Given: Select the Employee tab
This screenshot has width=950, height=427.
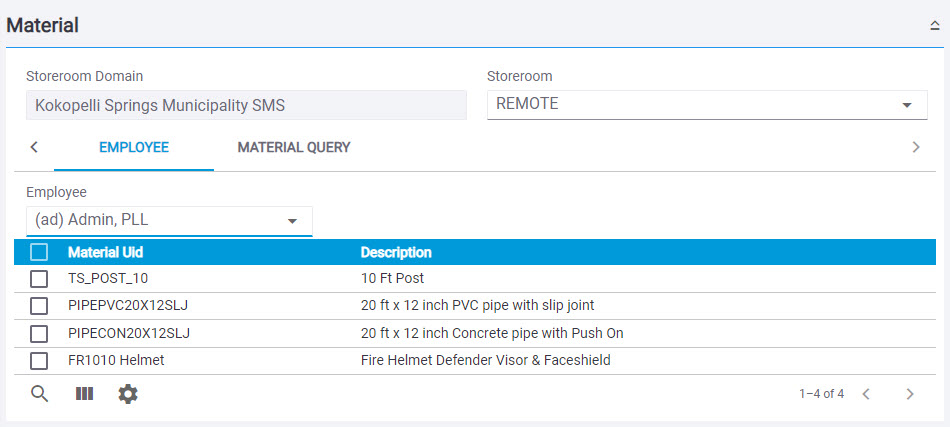Looking at the screenshot, I should (x=133, y=148).
